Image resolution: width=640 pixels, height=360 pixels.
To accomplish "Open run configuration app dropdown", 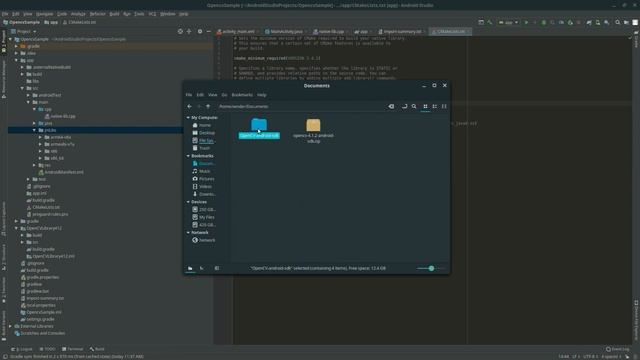I will (x=508, y=22).
